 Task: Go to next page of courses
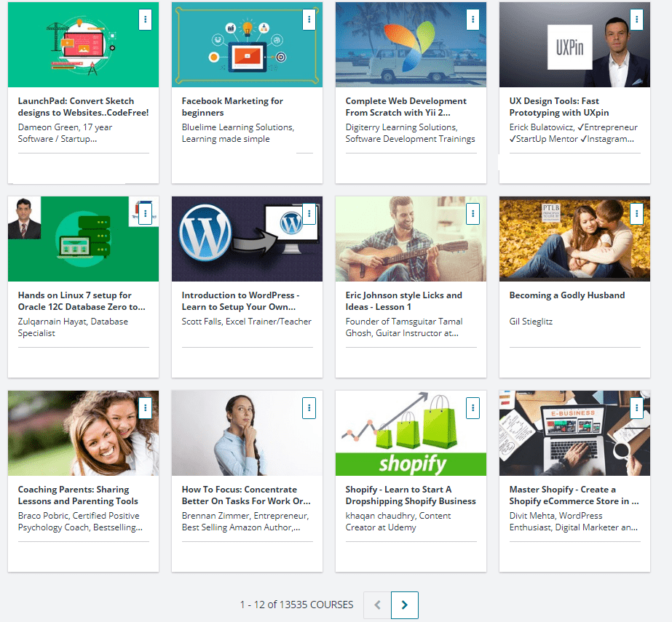[405, 605]
